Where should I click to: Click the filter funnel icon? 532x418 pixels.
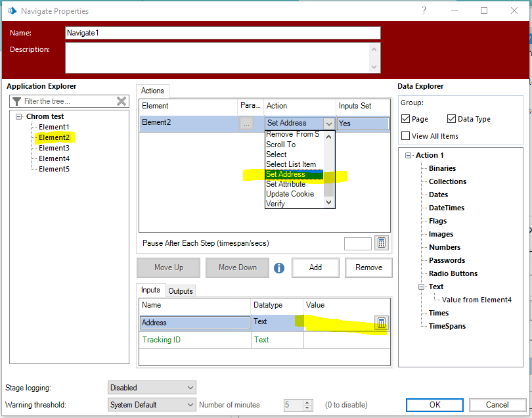click(16, 101)
